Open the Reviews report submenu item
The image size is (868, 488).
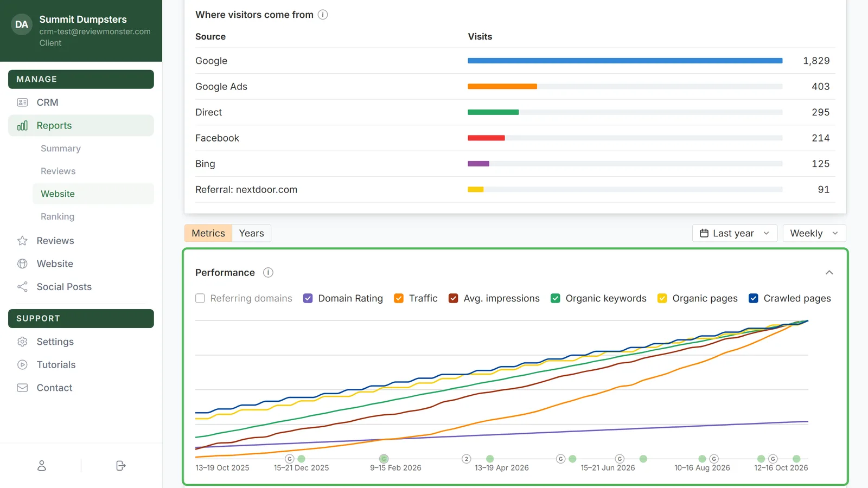[58, 171]
